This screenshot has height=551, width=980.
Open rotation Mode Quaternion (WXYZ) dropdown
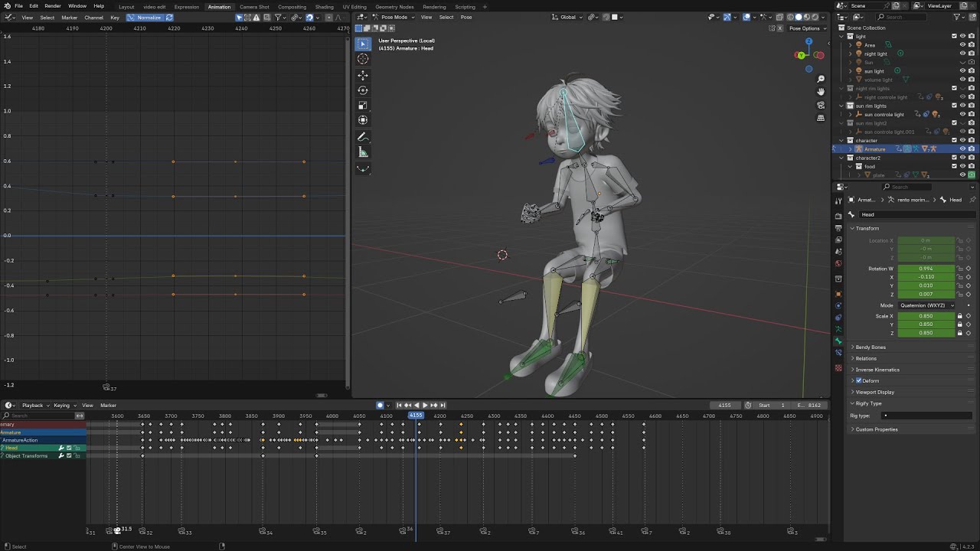pyautogui.click(x=926, y=305)
